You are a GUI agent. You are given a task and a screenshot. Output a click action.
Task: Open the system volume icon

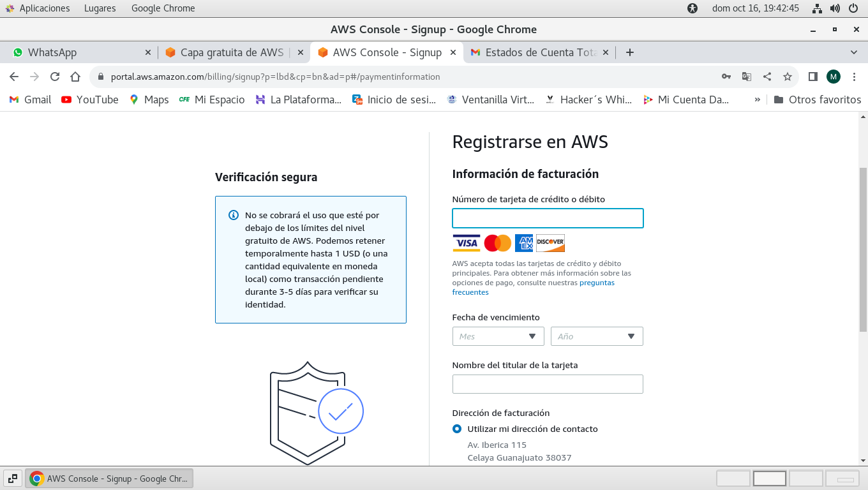835,8
